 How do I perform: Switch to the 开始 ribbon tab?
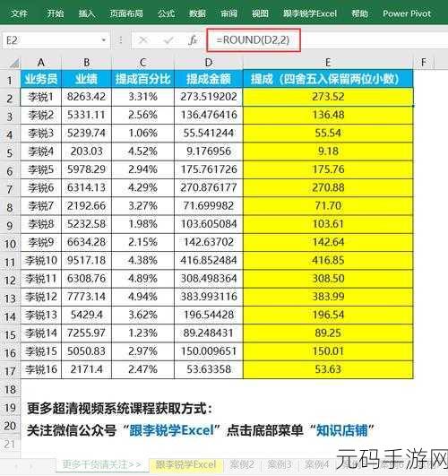(56, 13)
